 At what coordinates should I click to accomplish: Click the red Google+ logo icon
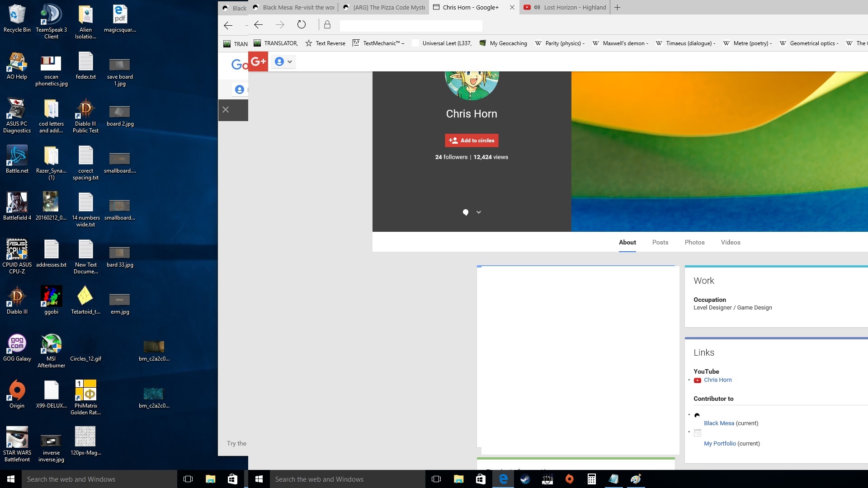tap(258, 61)
